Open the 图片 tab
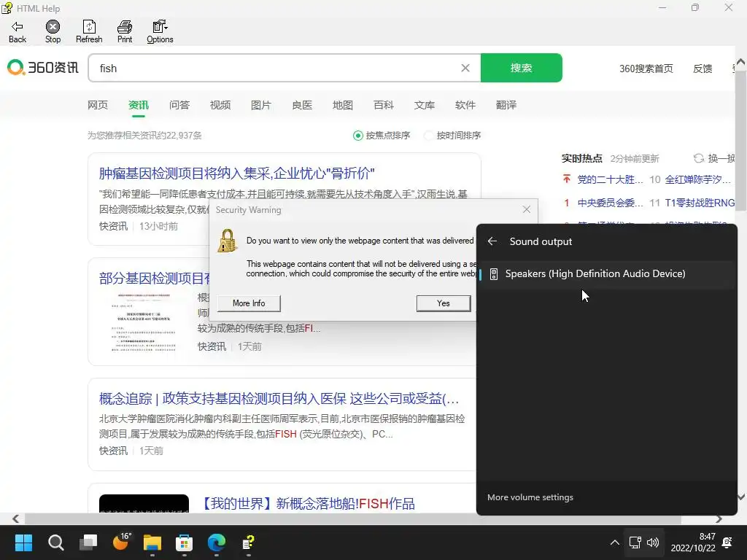 tap(261, 105)
